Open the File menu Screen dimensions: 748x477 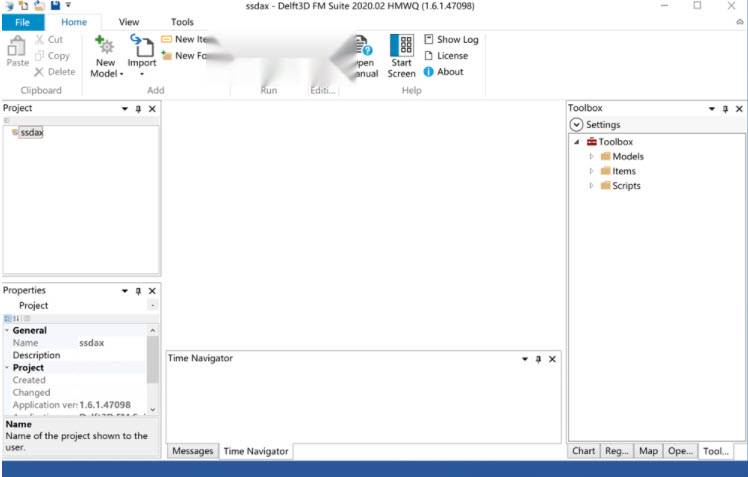(23, 22)
